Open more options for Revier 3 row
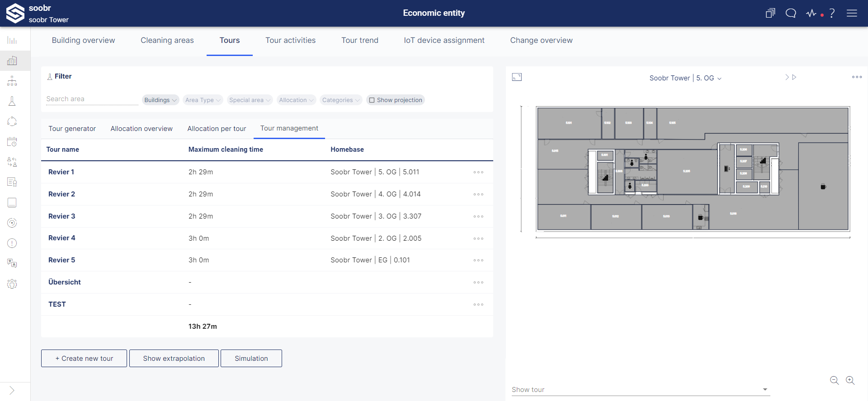This screenshot has height=401, width=868. [478, 216]
